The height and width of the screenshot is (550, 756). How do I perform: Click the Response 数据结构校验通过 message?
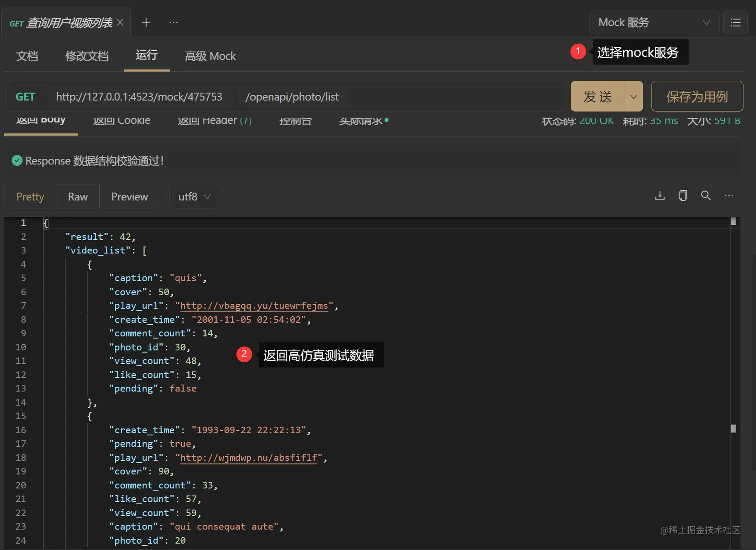tap(94, 161)
